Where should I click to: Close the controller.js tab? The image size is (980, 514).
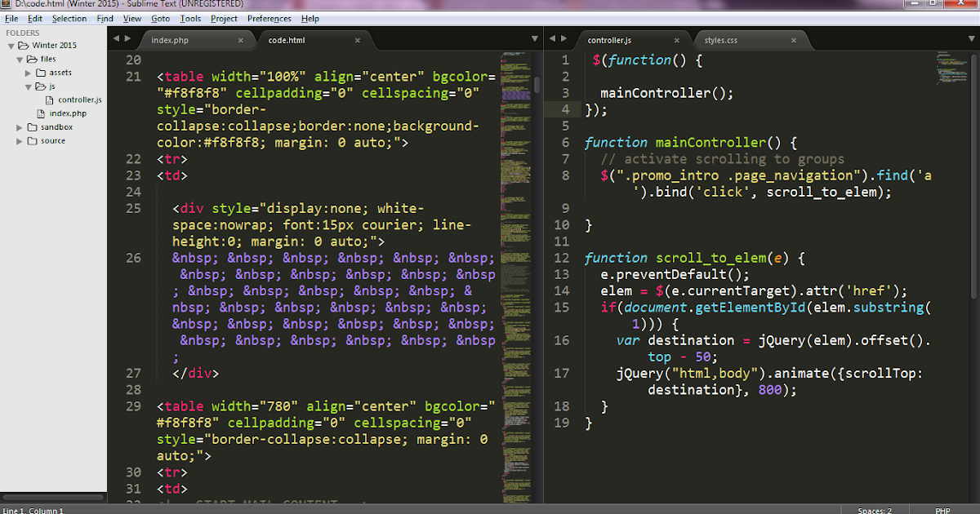pos(675,40)
